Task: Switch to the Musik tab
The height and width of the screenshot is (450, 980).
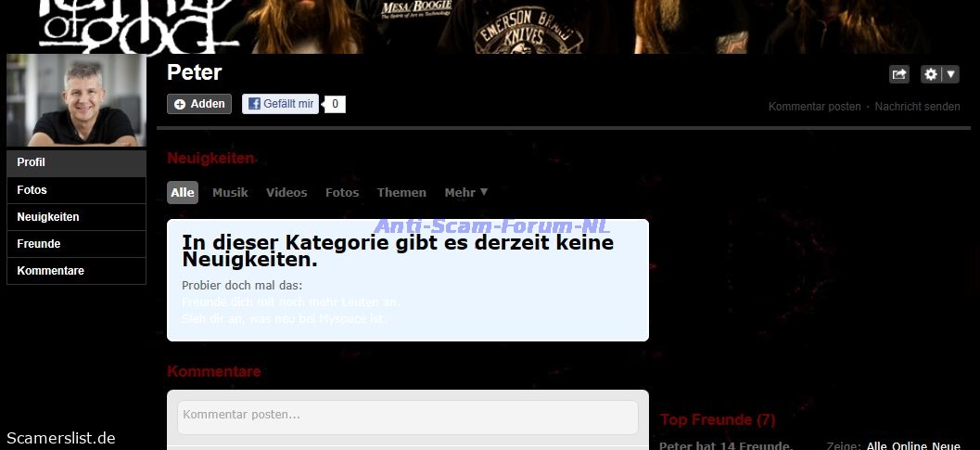Action: (x=230, y=193)
